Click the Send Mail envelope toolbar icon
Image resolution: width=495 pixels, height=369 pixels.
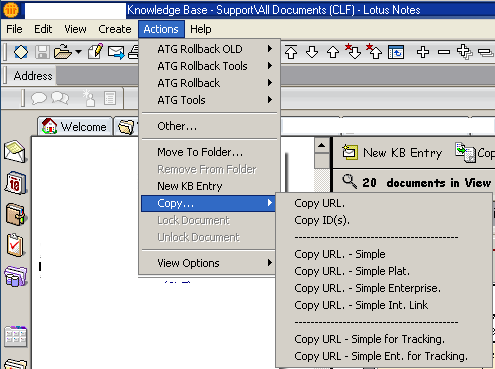pyautogui.click(x=116, y=52)
